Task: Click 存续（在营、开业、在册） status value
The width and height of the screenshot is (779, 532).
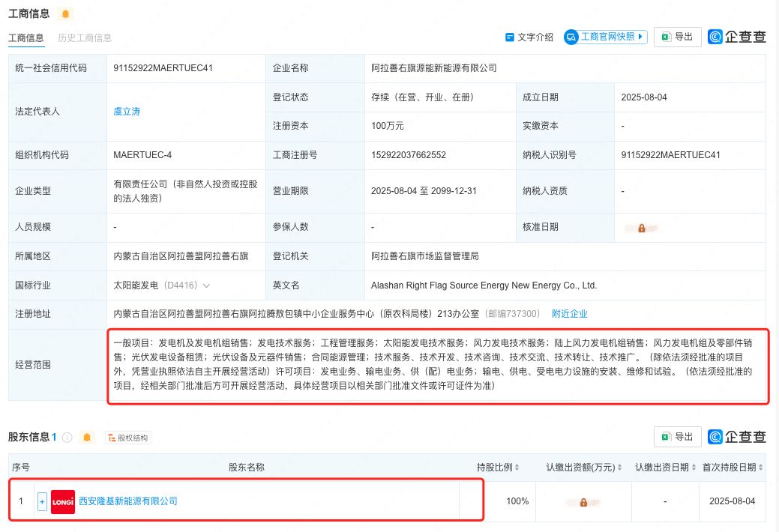Action: coord(424,97)
